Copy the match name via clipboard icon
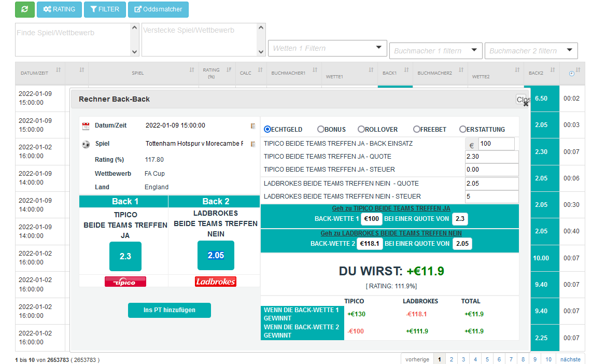Image resolution: width=592 pixels, height=364 pixels. coord(253,144)
